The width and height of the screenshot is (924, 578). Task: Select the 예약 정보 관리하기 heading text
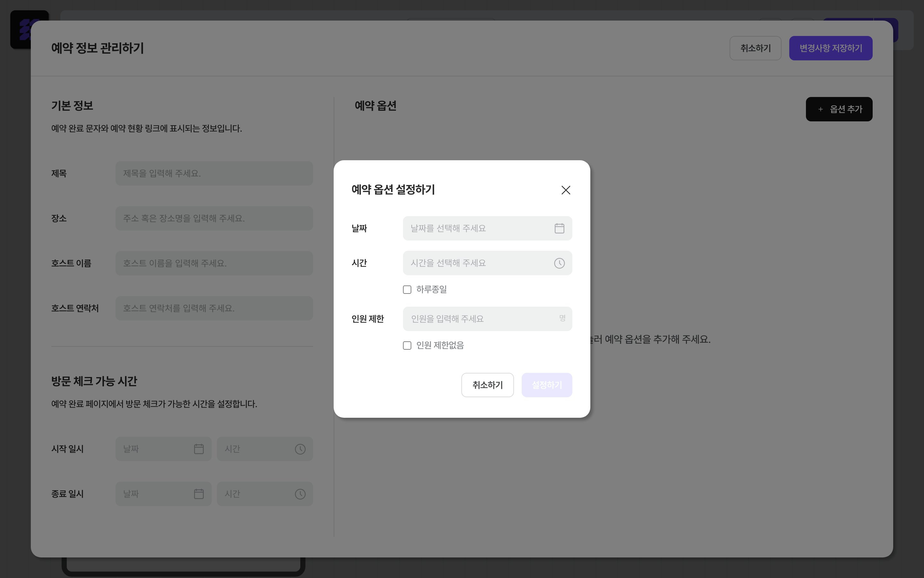click(x=97, y=48)
